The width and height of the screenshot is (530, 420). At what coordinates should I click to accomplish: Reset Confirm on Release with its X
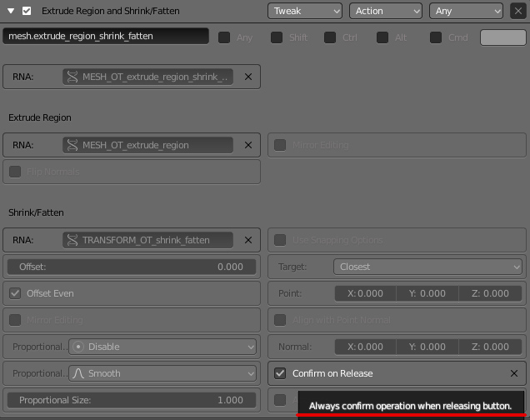click(514, 373)
